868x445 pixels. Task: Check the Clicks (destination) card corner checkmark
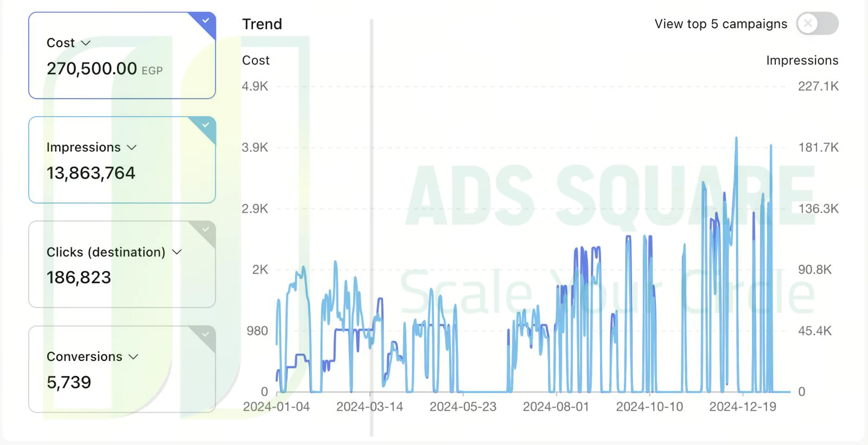pos(206,230)
